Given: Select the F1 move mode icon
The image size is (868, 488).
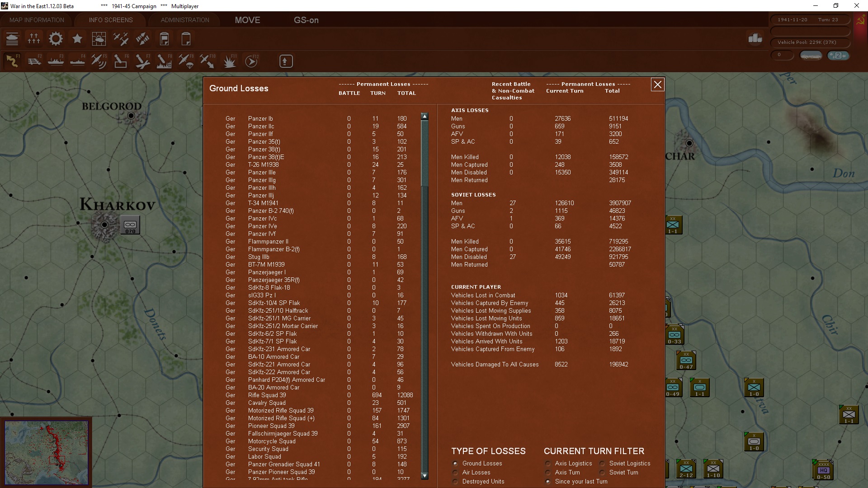Looking at the screenshot, I should tap(12, 61).
